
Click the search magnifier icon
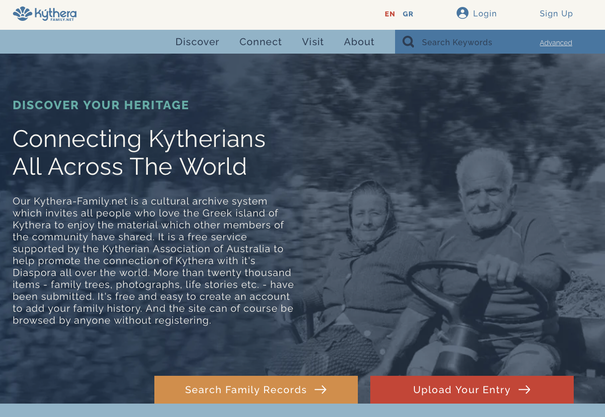pos(408,42)
